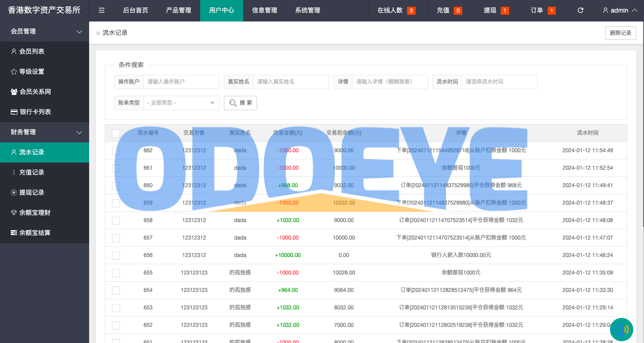Open the 流水时间 date picker field

tap(500, 82)
